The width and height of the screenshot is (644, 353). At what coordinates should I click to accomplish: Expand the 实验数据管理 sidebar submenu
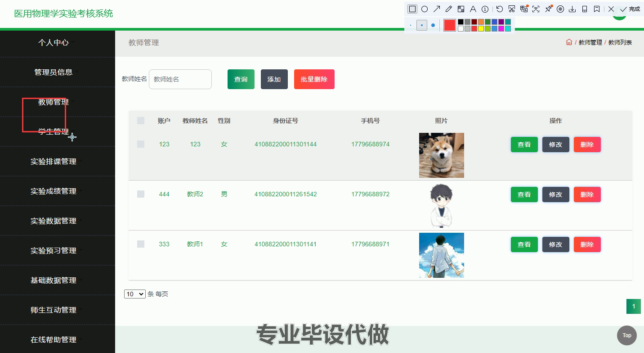coord(54,221)
